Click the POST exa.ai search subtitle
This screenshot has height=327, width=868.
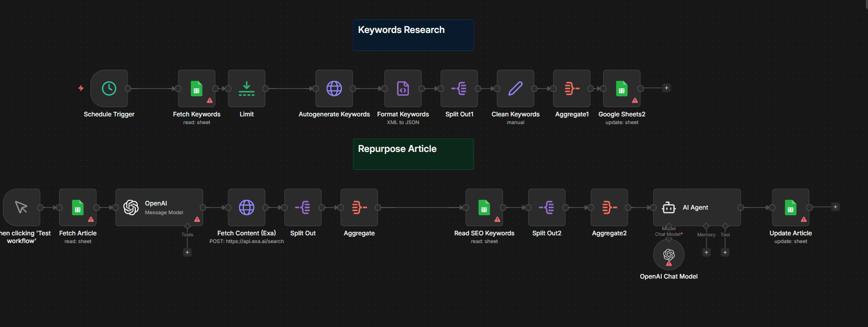coord(247,242)
